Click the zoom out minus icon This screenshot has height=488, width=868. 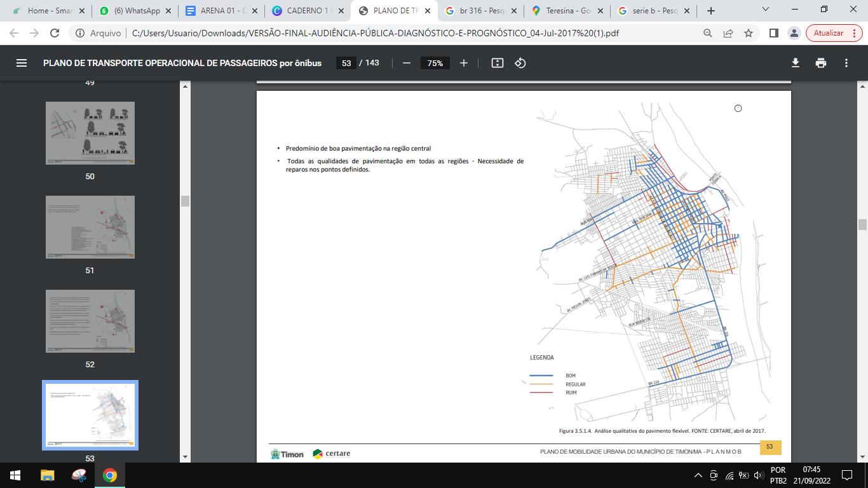(x=407, y=63)
